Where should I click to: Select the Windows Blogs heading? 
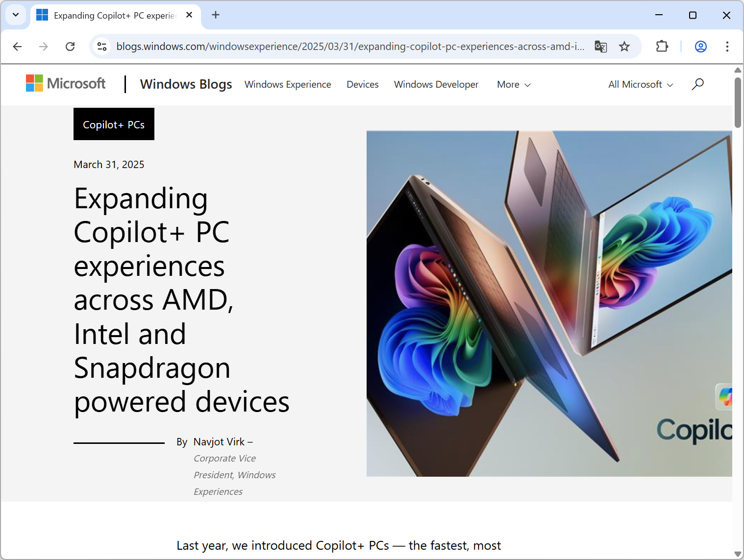186,84
